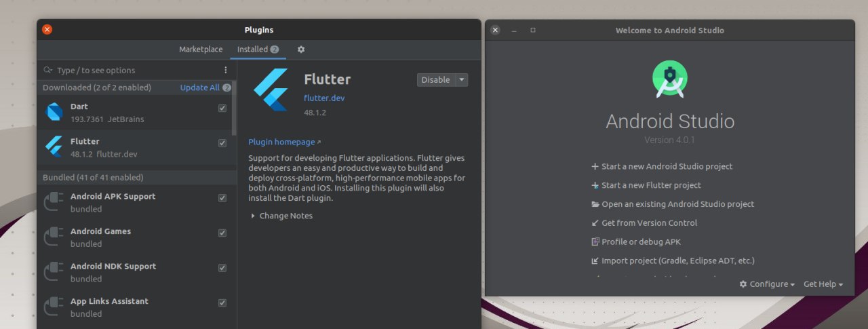Uncheck Android NDK Support plugin
The width and height of the screenshot is (868, 329).
pos(222,268)
